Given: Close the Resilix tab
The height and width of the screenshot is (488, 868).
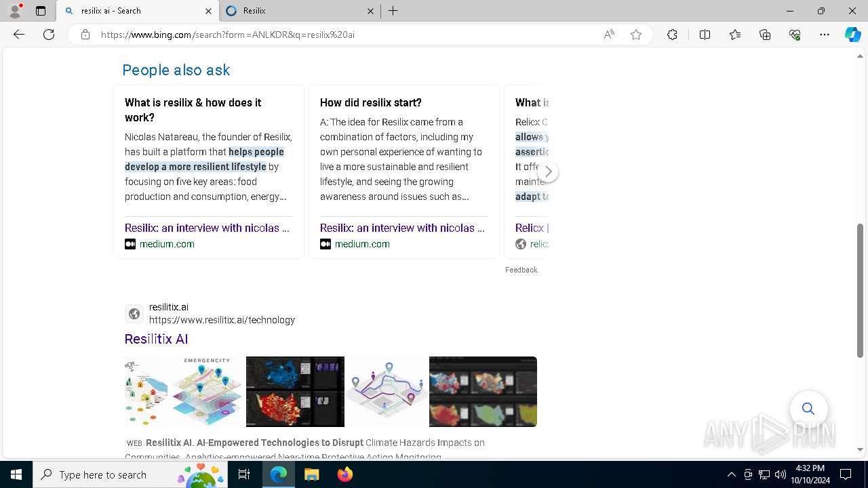Looking at the screenshot, I should tap(370, 11).
